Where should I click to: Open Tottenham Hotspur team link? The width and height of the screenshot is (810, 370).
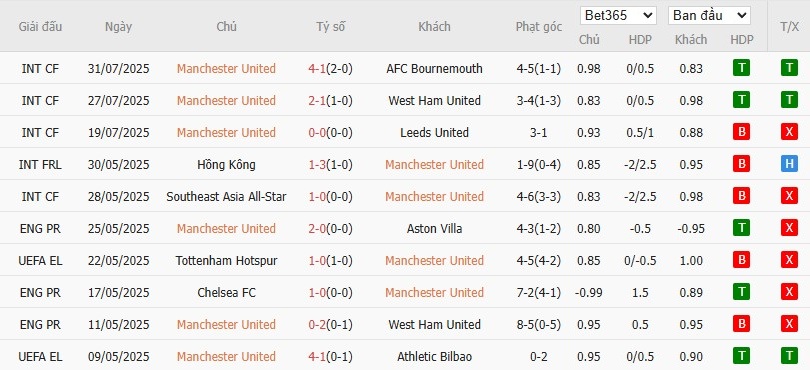tap(226, 261)
